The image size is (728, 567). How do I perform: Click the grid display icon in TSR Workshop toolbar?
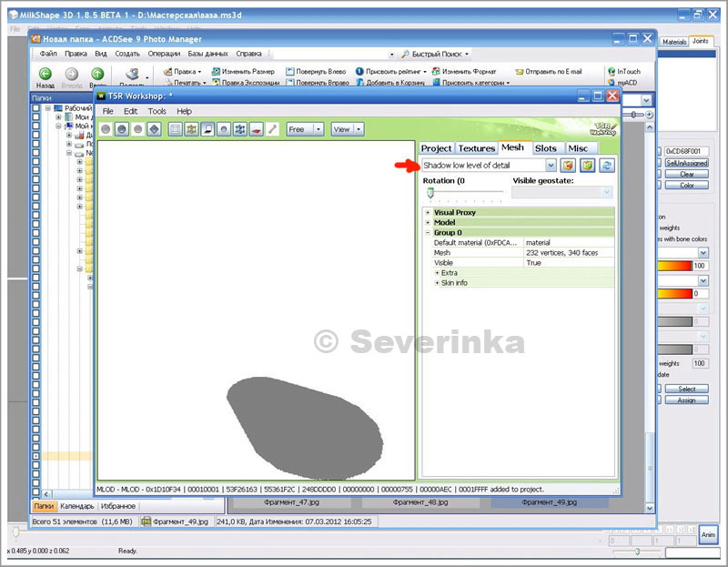[176, 129]
